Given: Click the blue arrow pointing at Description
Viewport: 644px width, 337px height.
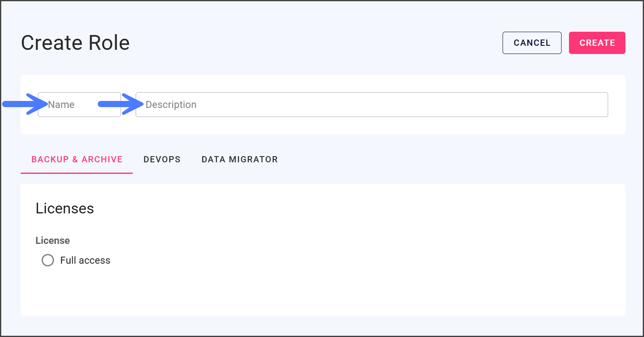Looking at the screenshot, I should (x=119, y=104).
